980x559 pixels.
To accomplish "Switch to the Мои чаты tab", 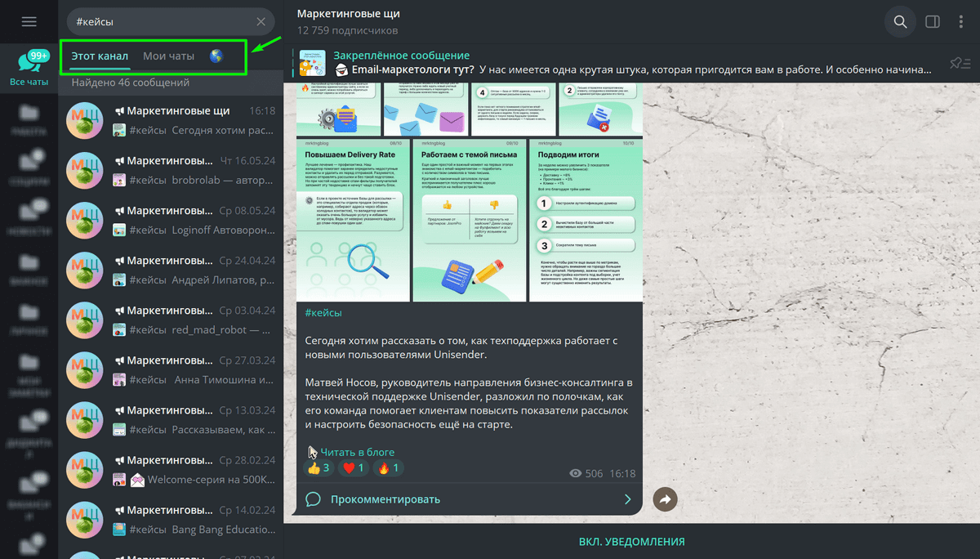I will point(169,56).
